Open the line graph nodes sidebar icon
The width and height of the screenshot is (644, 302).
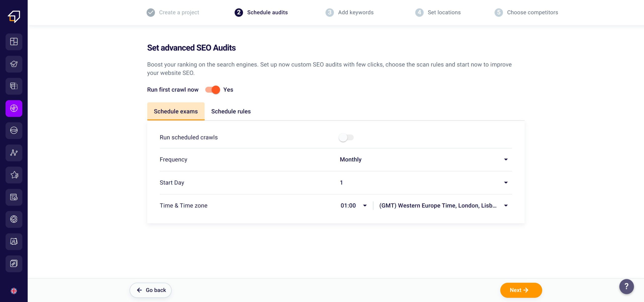14,153
